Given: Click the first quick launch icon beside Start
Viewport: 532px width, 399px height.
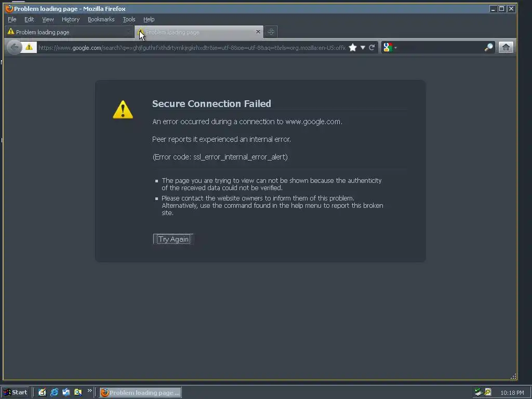Looking at the screenshot, I should click(x=42, y=393).
